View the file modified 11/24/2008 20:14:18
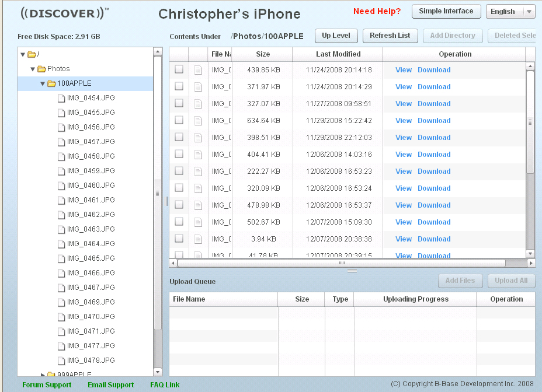 (404, 70)
